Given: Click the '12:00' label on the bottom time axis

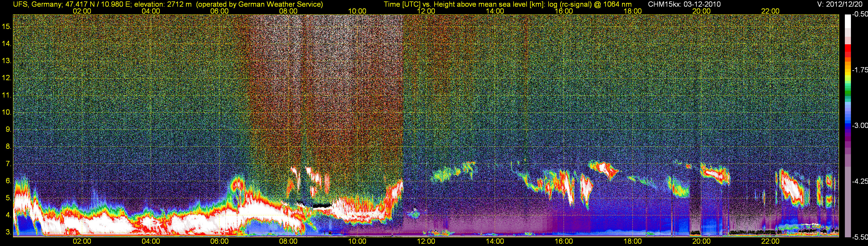Looking at the screenshot, I should point(426,241).
